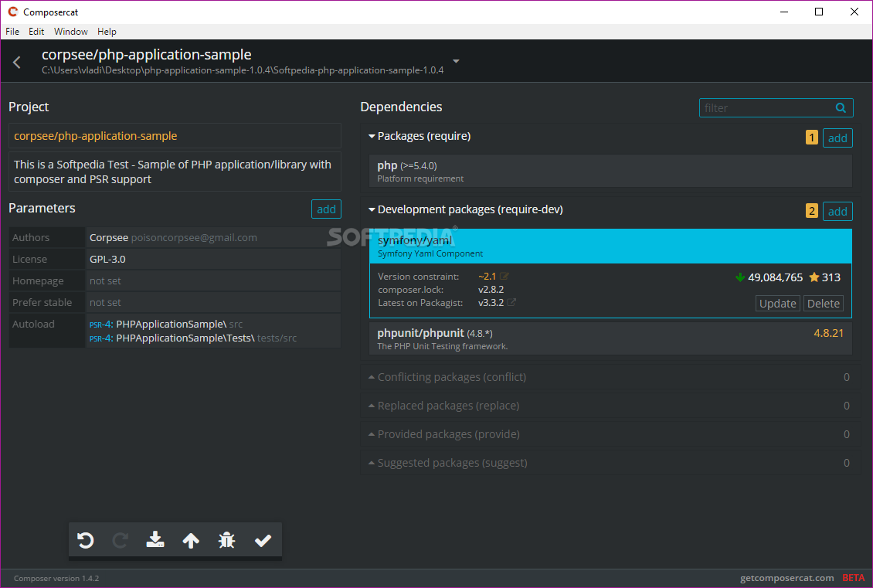Click the star icon next to 313
The image size is (873, 588).
pos(814,277)
